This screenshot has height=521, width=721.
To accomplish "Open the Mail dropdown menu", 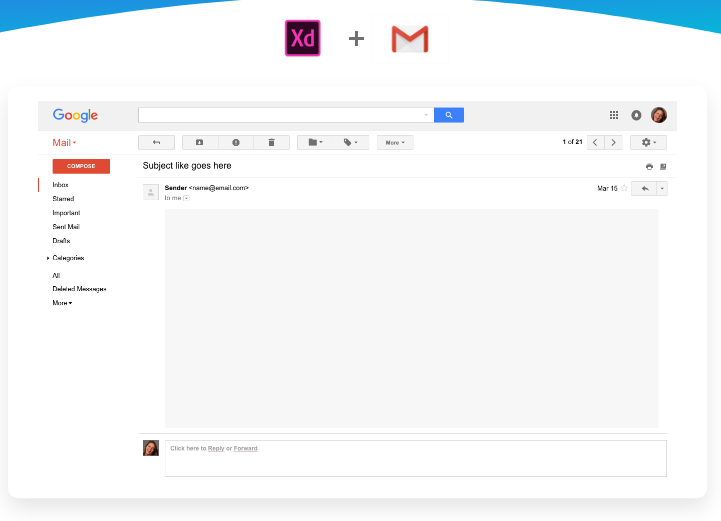I will point(64,143).
